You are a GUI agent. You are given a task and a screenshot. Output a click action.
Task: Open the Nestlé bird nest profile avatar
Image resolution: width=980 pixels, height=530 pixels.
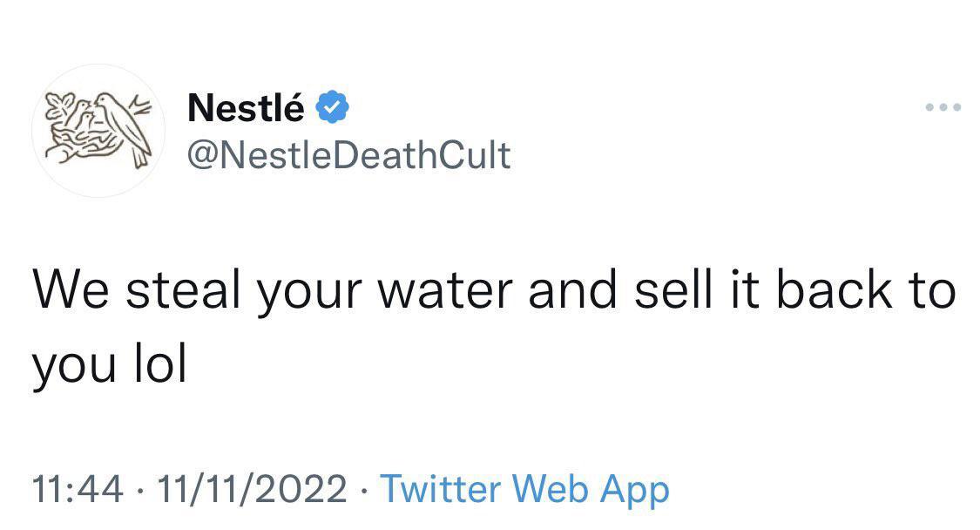pyautogui.click(x=98, y=131)
